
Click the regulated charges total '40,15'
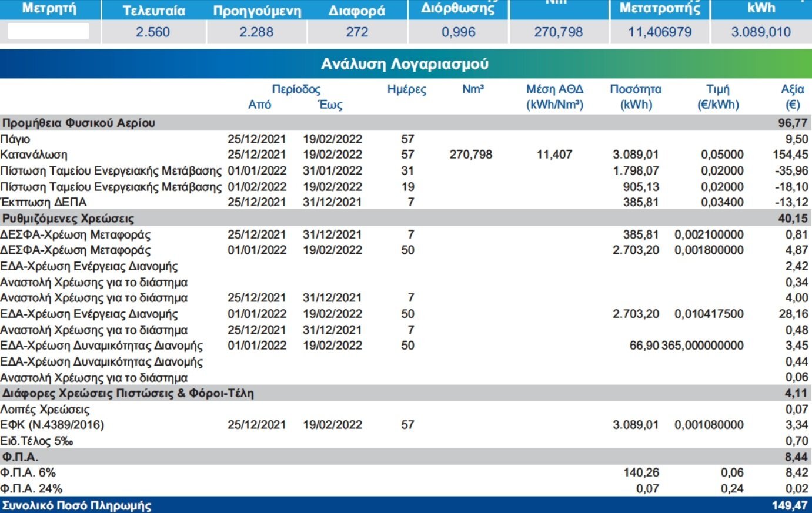(x=793, y=219)
